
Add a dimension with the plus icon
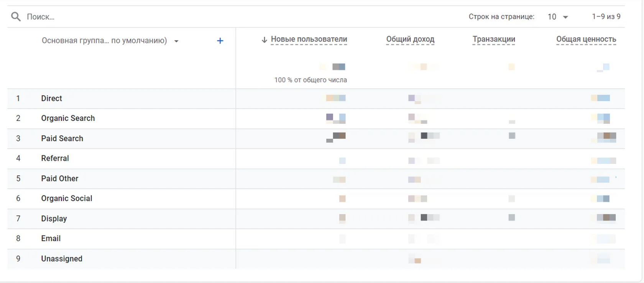pos(220,41)
